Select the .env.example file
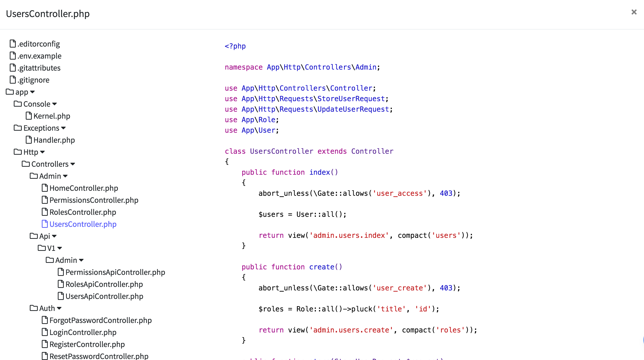The height and width of the screenshot is (360, 644). point(39,56)
